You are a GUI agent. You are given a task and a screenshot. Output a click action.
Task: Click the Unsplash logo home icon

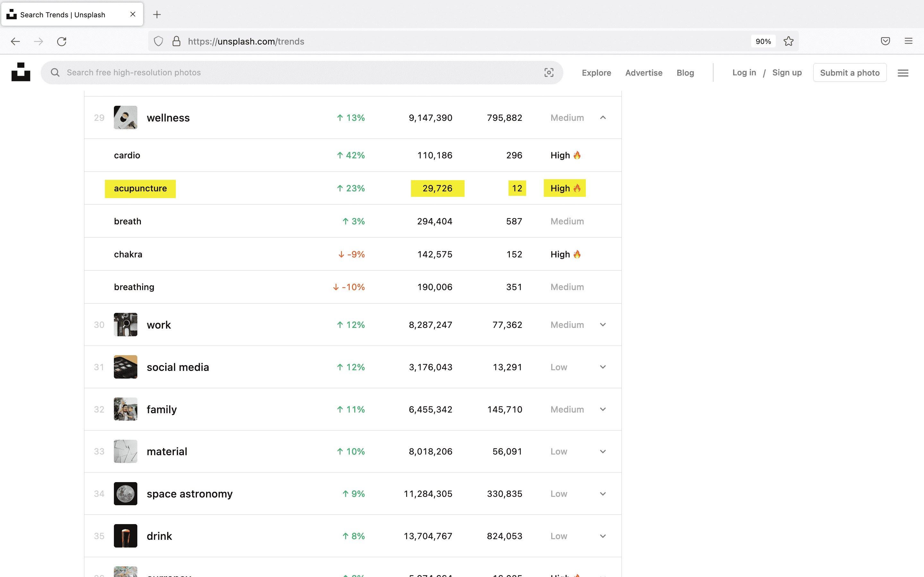[21, 72]
